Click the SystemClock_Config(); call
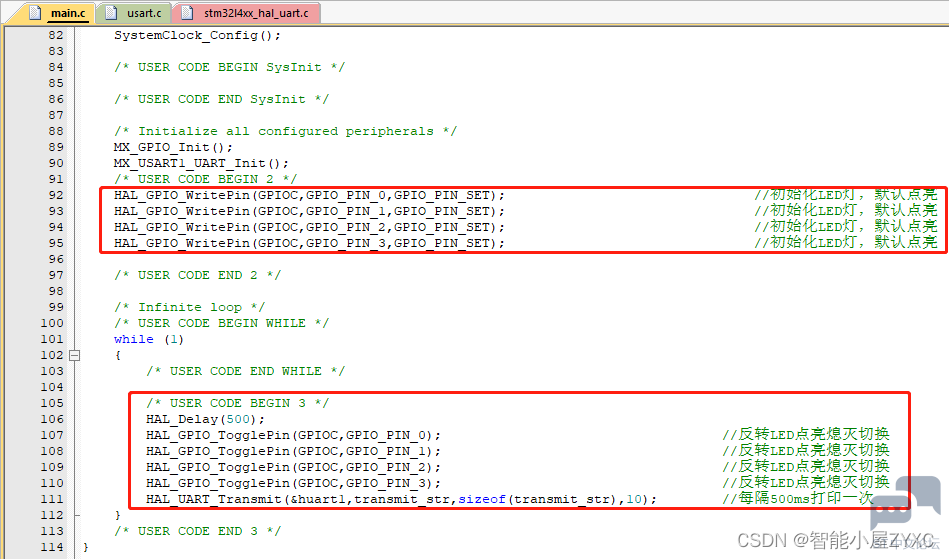949x559 pixels. (x=197, y=35)
